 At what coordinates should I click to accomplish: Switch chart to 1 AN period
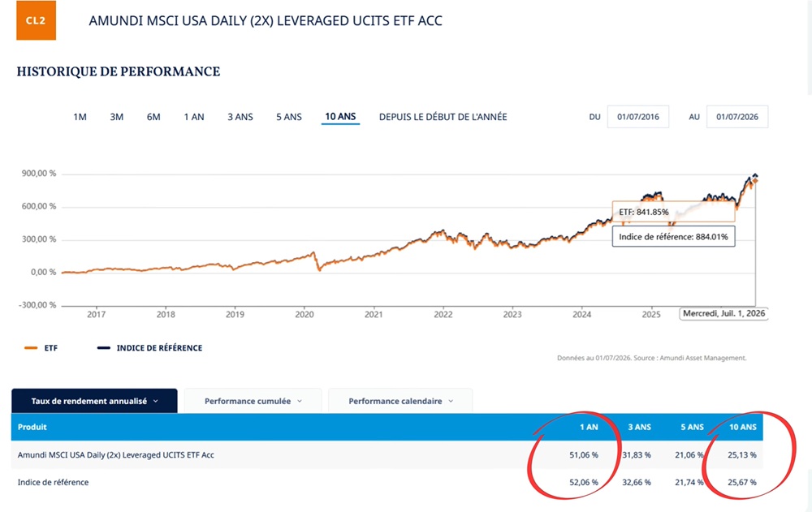click(x=194, y=117)
